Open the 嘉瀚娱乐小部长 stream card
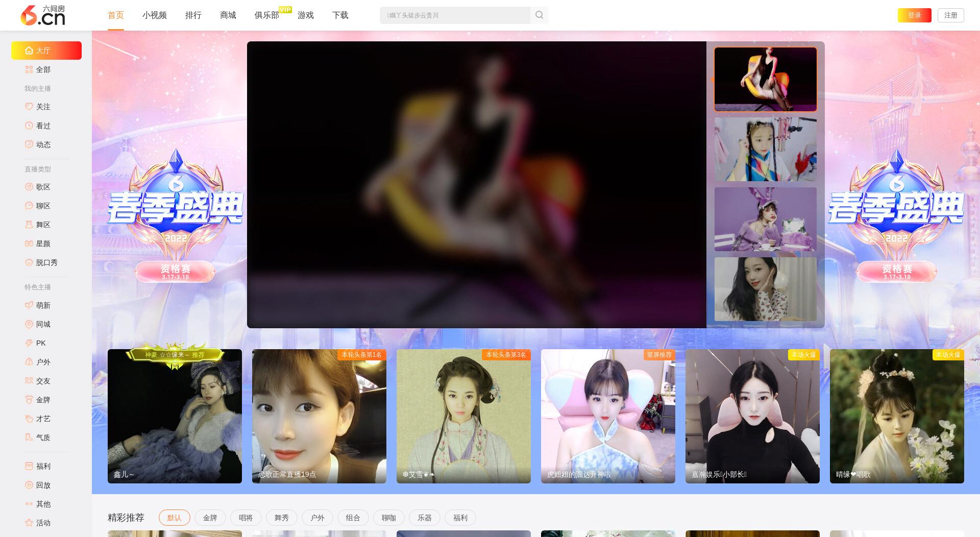 coord(752,416)
